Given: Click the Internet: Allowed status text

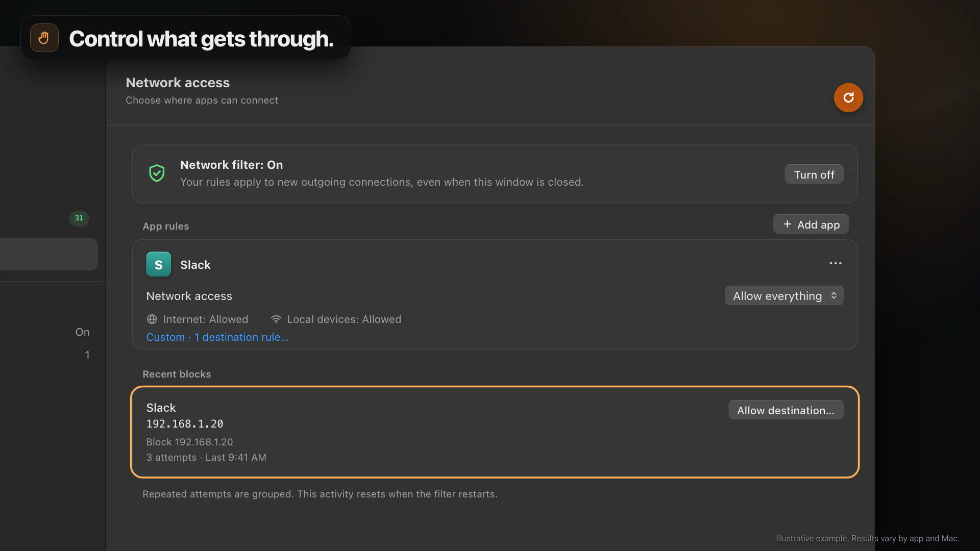Looking at the screenshot, I should (206, 319).
